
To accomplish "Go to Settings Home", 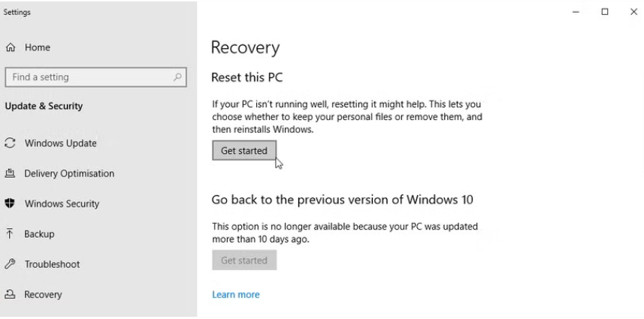I will (x=38, y=47).
